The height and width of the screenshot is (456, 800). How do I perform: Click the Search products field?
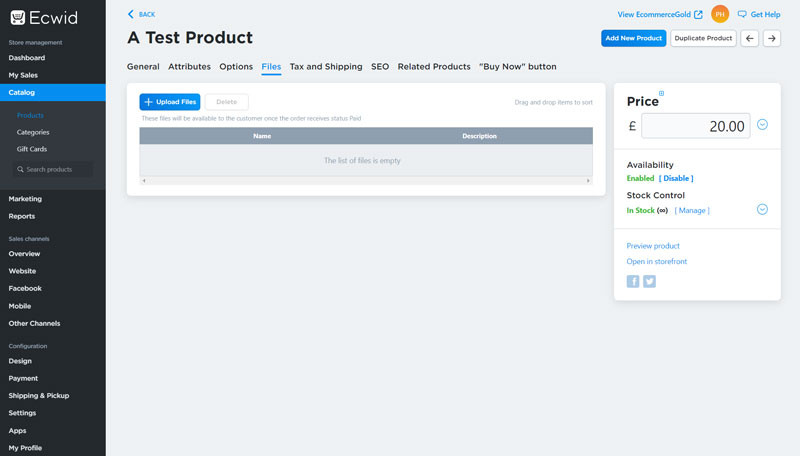[x=53, y=169]
